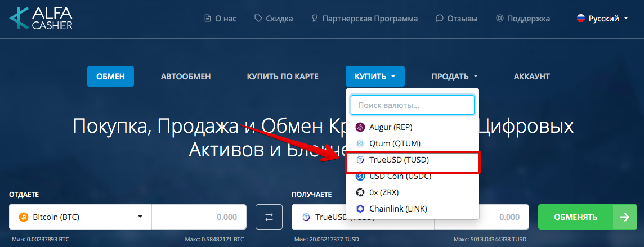The image size is (644, 247).
Task: Select the Мин: 20.05217377 TUSD text
Action: 327,239
